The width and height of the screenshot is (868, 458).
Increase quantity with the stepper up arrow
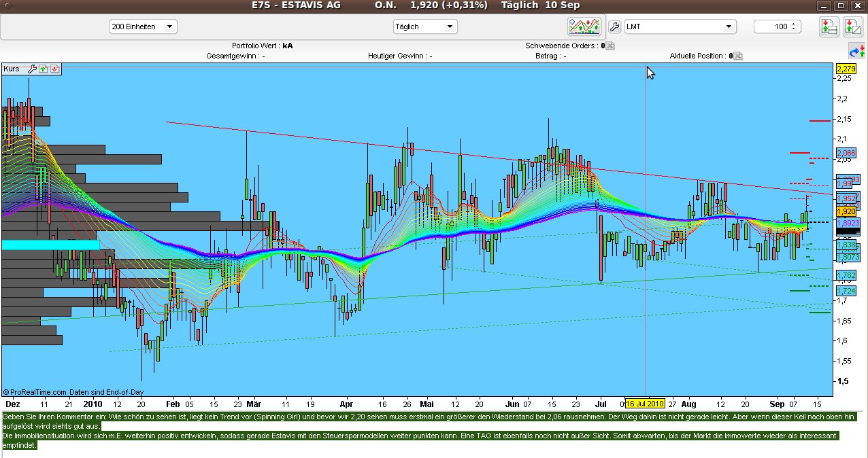(793, 24)
